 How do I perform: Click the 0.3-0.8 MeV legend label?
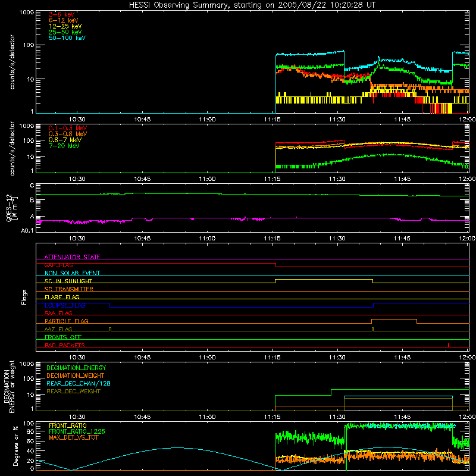(x=68, y=134)
